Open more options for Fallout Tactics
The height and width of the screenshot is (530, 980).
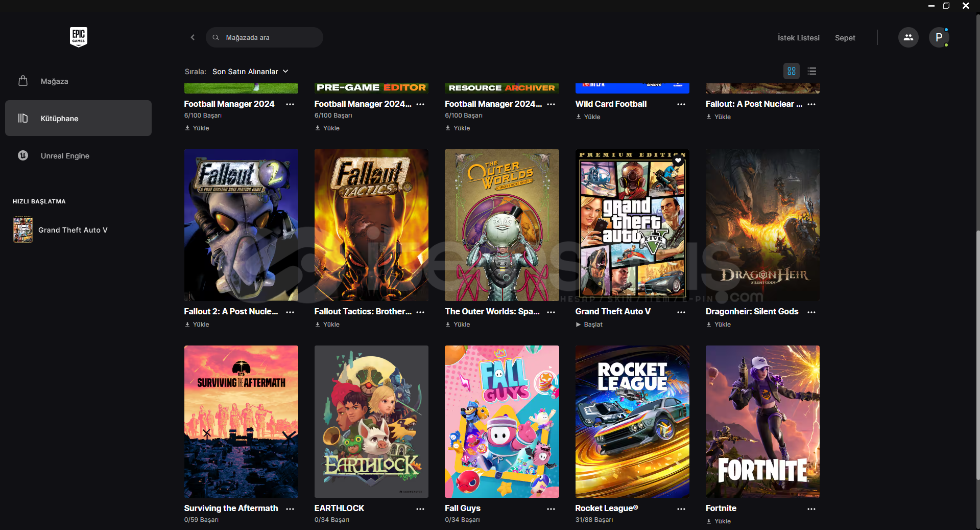pyautogui.click(x=420, y=312)
